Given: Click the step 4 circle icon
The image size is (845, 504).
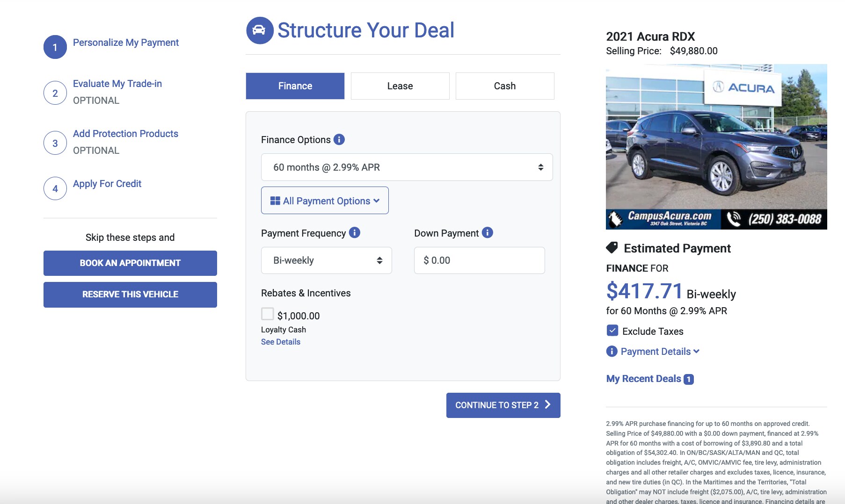Looking at the screenshot, I should click(55, 188).
